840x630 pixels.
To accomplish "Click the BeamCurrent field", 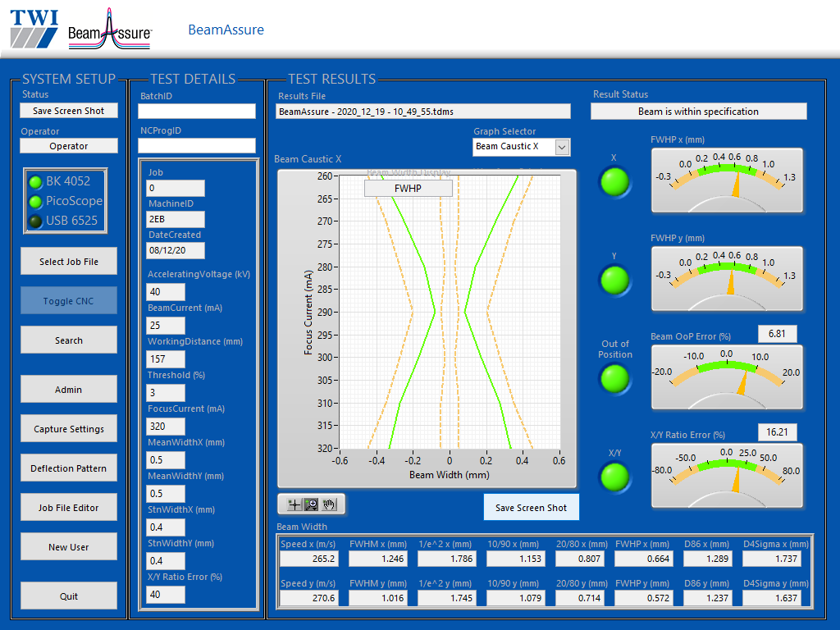I will [x=166, y=325].
